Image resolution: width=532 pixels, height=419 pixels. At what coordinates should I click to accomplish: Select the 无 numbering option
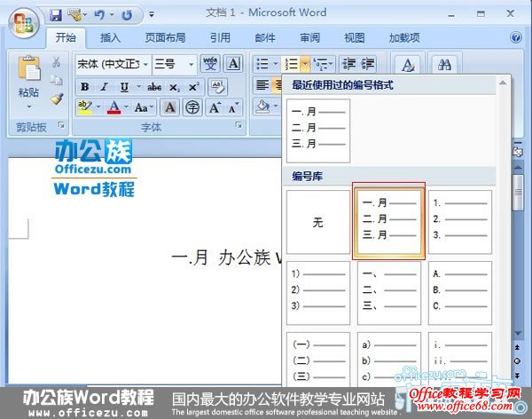(x=317, y=223)
